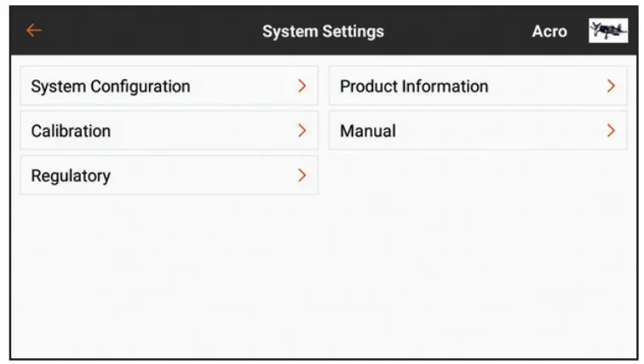644x364 pixels.
Task: Select the Regulatory text label
Action: click(71, 176)
